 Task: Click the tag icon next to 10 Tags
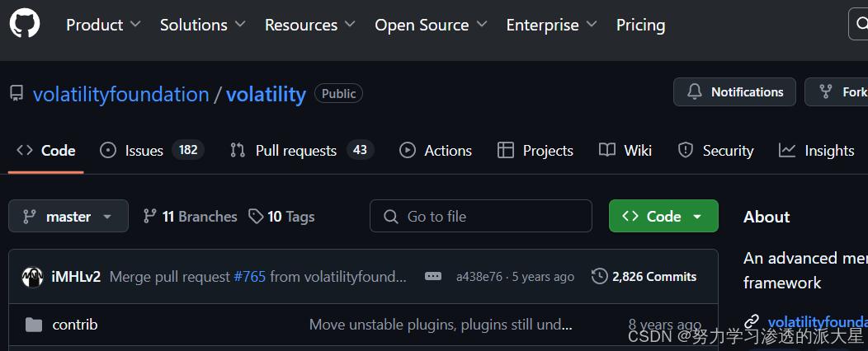(x=256, y=217)
